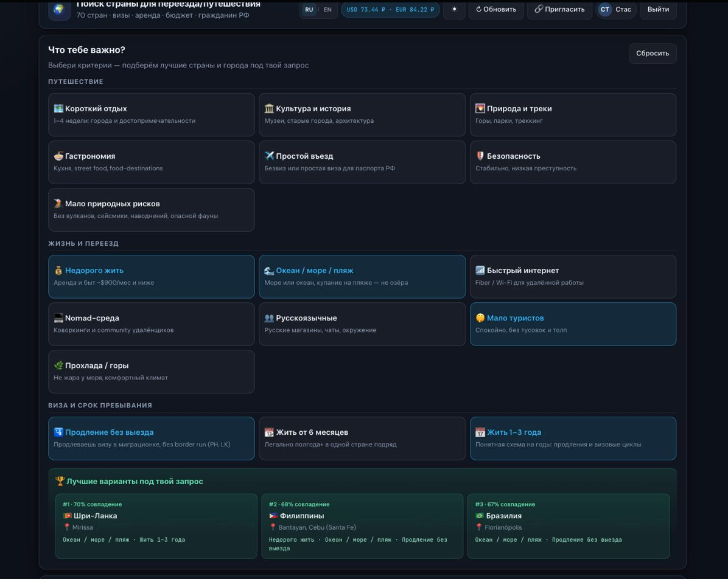Viewport: 728px width, 579px height.
Task: Click the Philippines flag icon
Action: (273, 516)
